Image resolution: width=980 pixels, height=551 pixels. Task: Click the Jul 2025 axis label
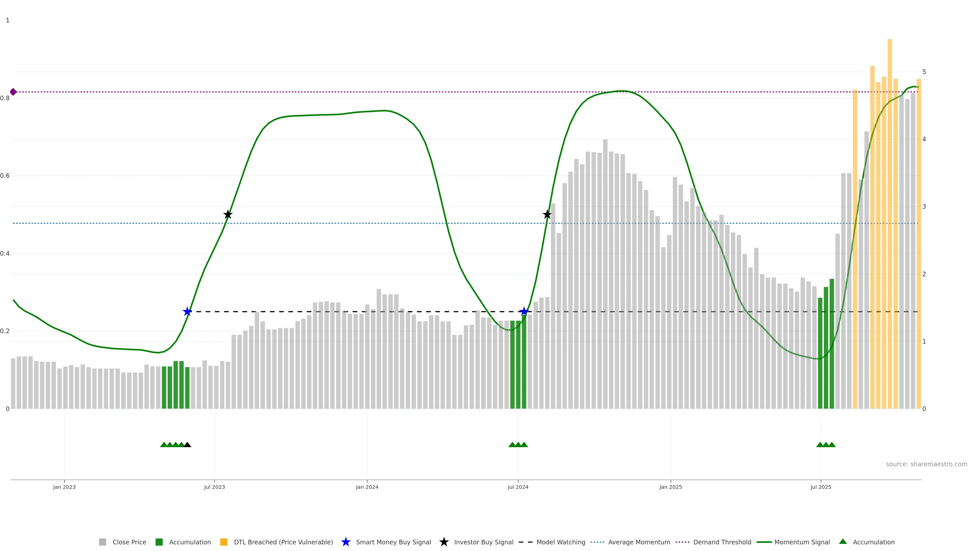pyautogui.click(x=820, y=487)
